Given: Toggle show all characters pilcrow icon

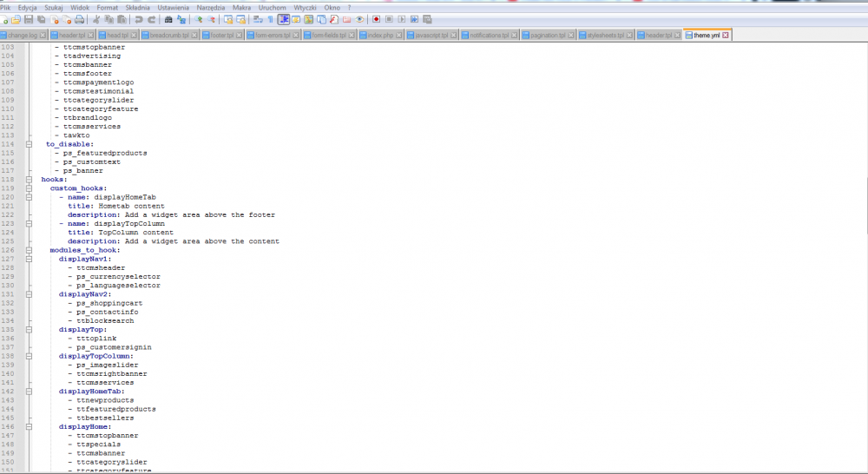Looking at the screenshot, I should 270,19.
